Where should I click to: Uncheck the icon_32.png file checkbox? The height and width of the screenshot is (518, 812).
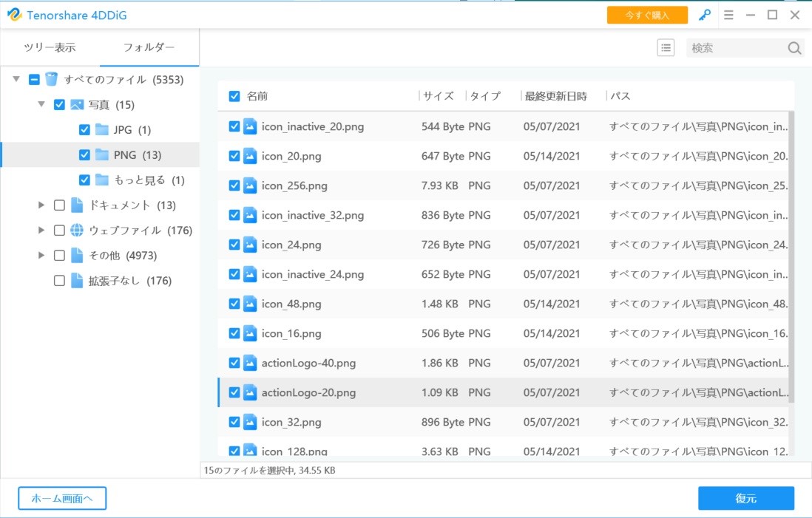[234, 422]
